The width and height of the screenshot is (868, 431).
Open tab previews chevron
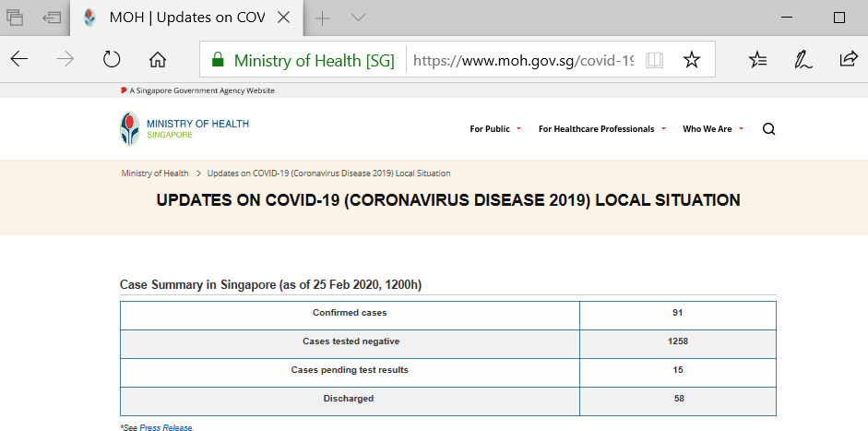(x=358, y=18)
